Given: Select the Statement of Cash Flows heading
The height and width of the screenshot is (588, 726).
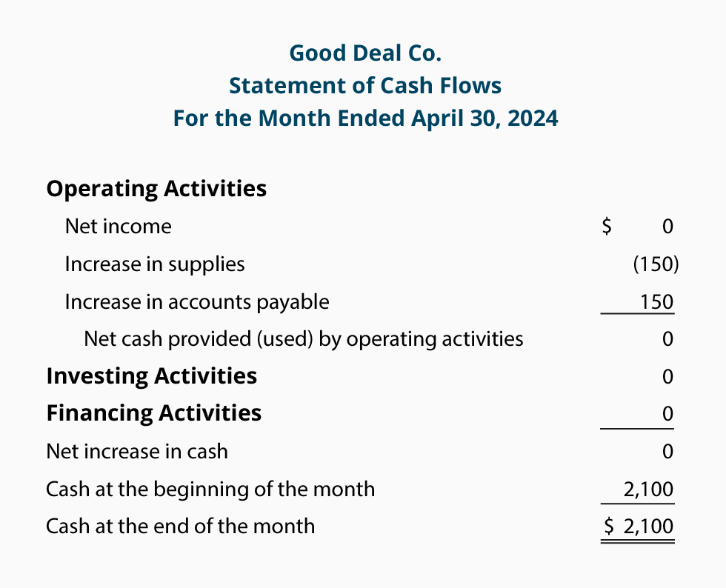Looking at the screenshot, I should click(x=365, y=86).
